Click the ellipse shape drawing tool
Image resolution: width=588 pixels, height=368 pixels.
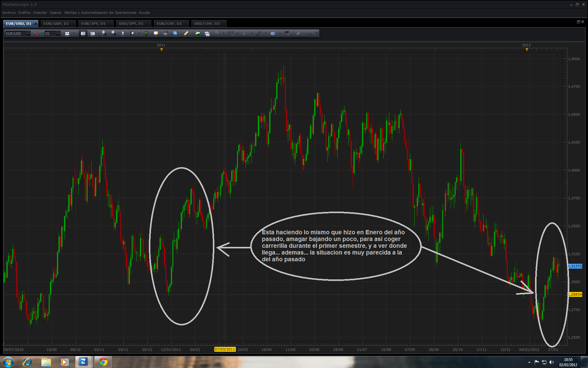pyautogui.click(x=273, y=33)
